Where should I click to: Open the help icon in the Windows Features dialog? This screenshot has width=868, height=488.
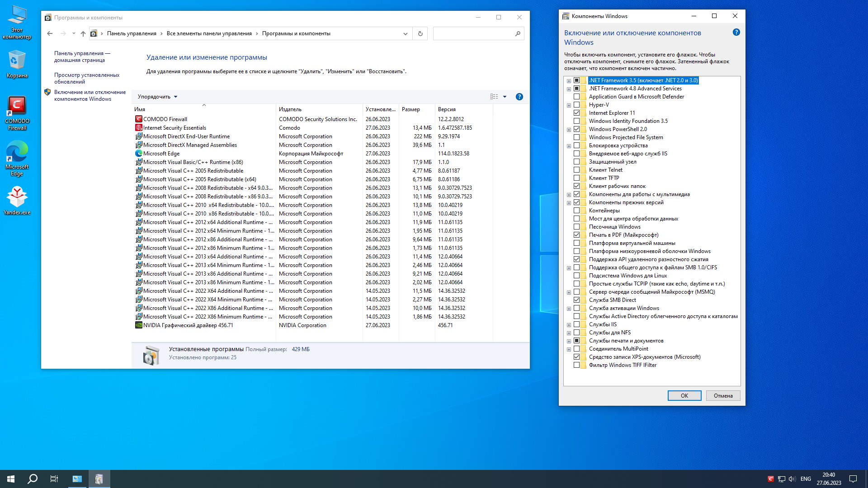point(736,33)
